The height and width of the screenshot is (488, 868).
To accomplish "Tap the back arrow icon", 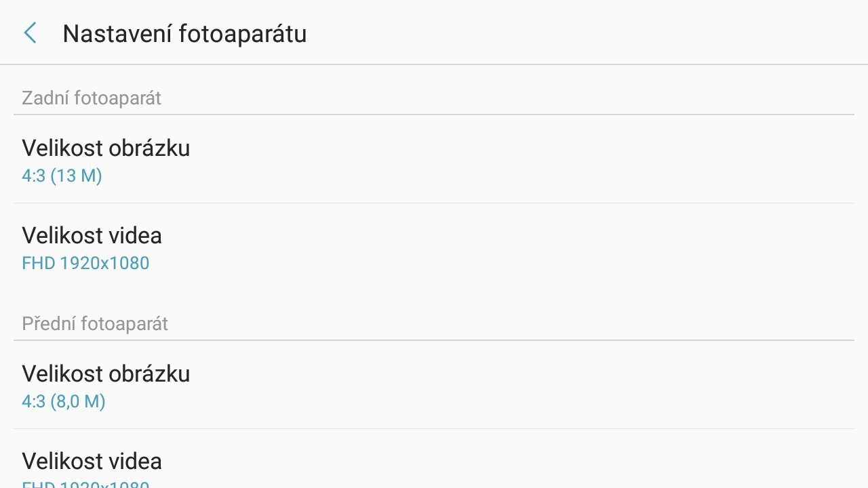I will 30,33.
